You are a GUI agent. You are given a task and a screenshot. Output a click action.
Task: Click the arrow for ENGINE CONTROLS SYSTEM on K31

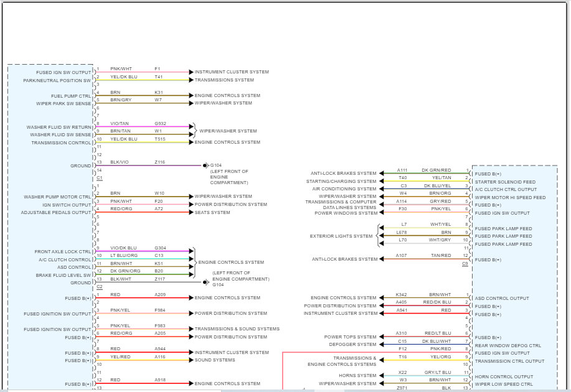click(x=191, y=95)
